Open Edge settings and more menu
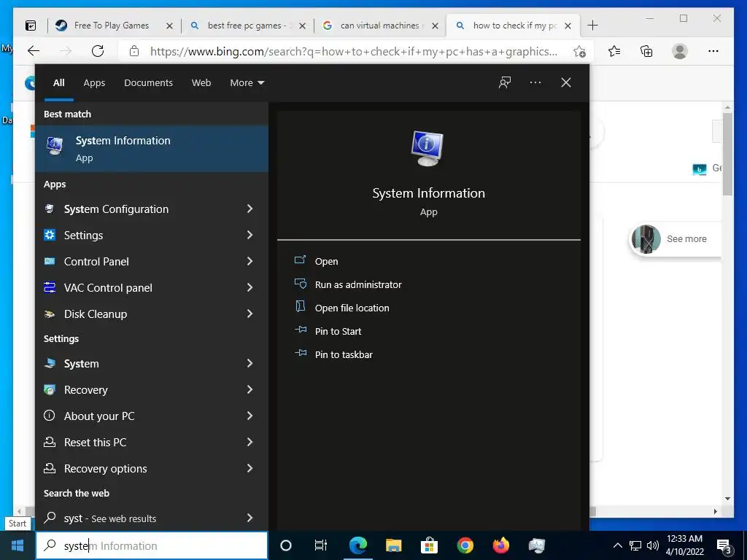 click(713, 51)
